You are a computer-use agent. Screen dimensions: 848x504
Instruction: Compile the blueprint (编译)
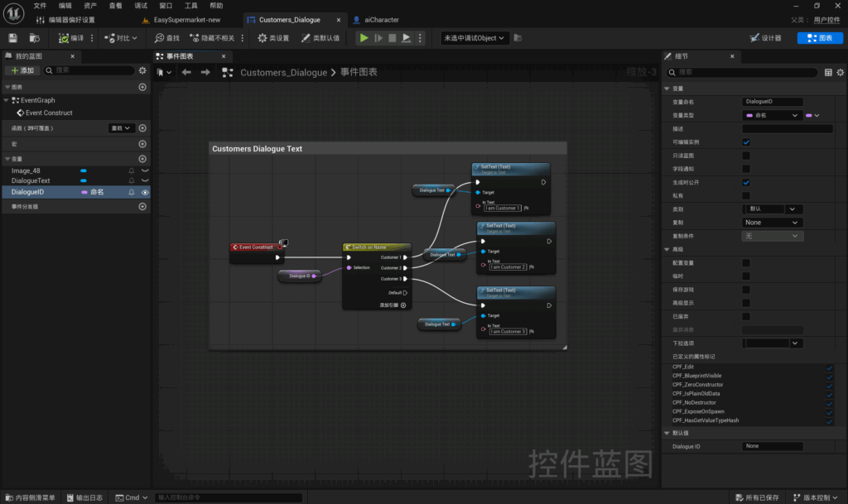71,38
